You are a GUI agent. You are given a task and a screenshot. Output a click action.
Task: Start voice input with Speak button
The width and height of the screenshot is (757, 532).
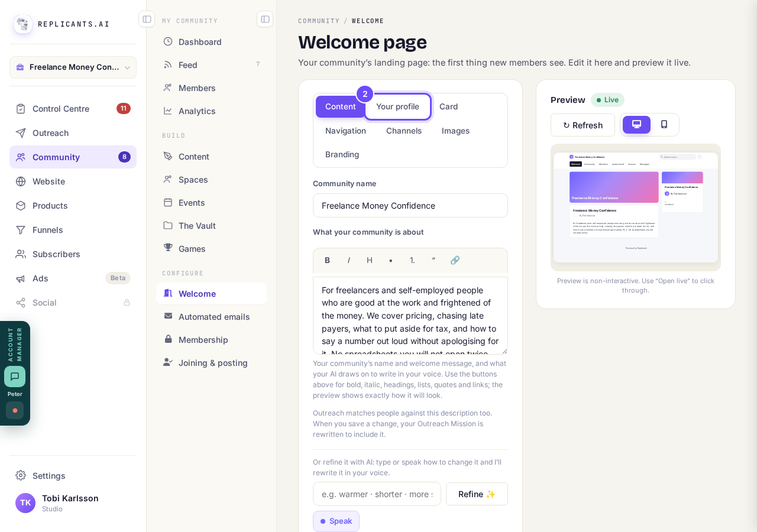[x=336, y=521]
